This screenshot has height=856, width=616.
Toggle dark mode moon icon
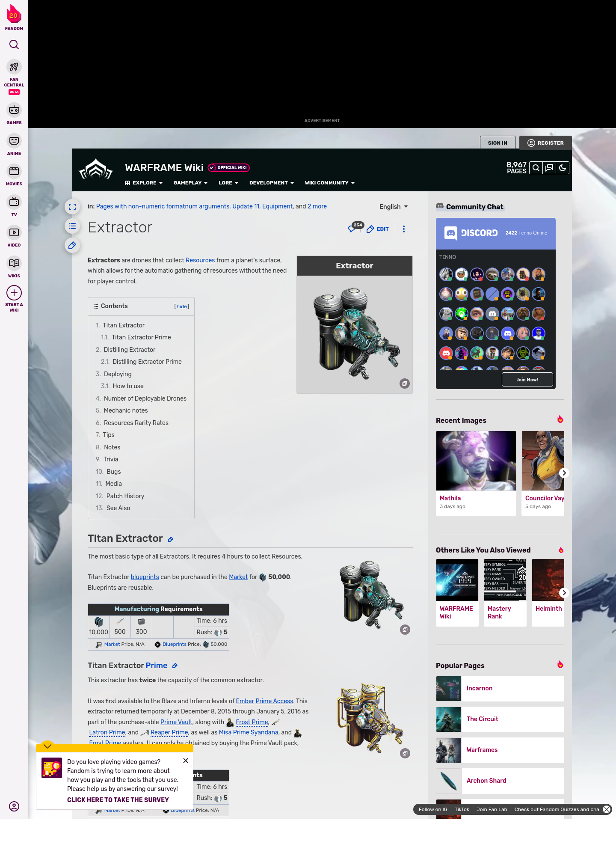coord(563,168)
